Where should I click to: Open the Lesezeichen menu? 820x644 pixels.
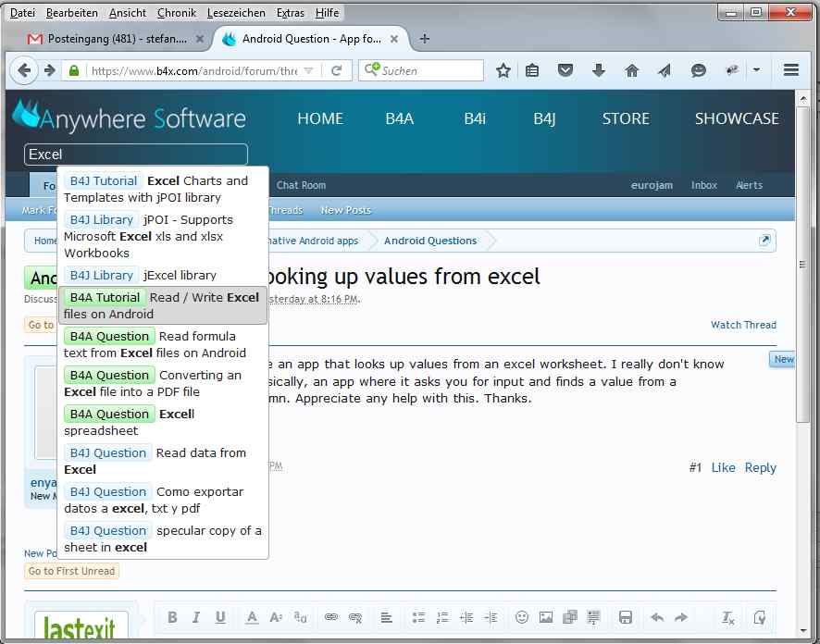(x=236, y=13)
